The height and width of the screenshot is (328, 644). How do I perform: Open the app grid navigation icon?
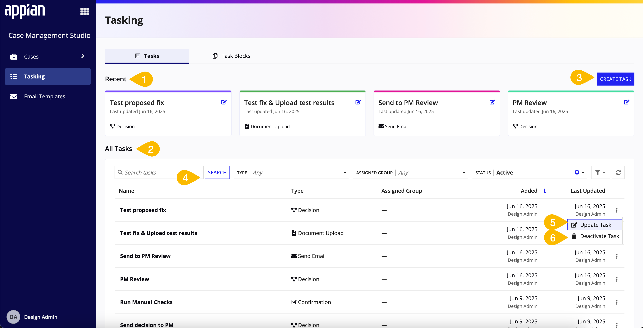coord(84,11)
